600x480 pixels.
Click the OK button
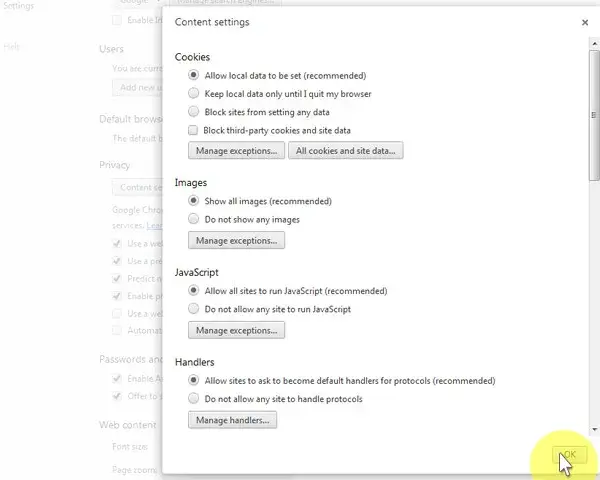tap(569, 454)
